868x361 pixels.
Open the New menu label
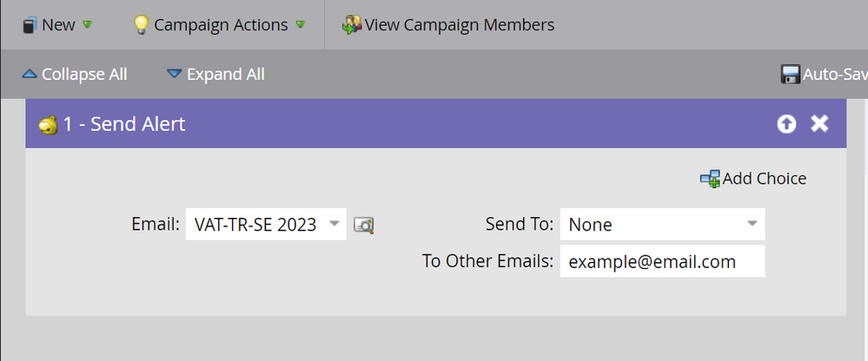click(58, 25)
